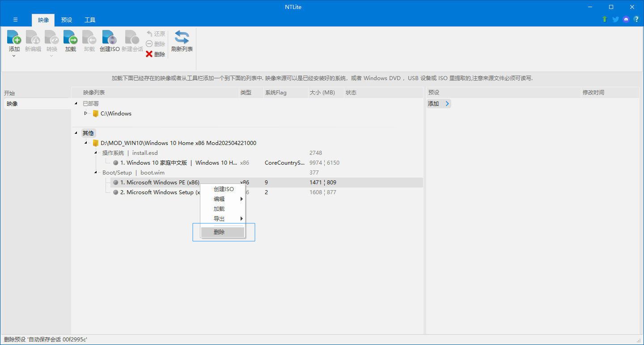Click the gray minus 删除 toolbar item
This screenshot has width=644, height=345.
(156, 44)
